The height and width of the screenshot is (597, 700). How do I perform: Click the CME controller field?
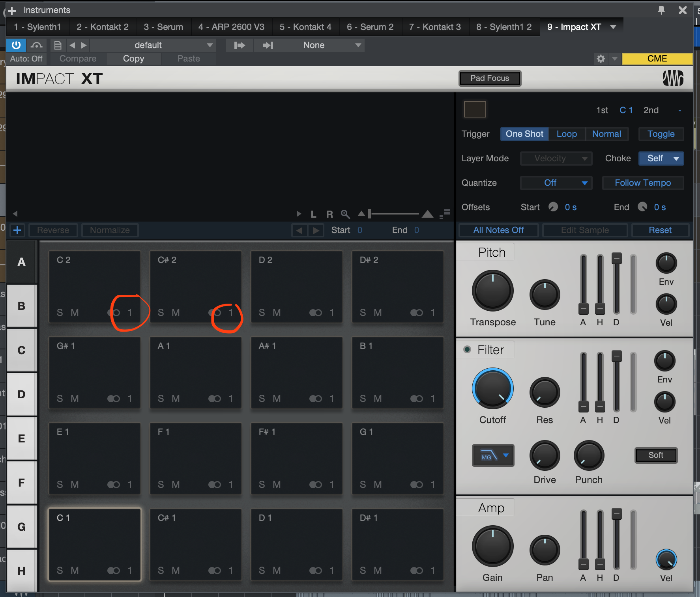[657, 59]
